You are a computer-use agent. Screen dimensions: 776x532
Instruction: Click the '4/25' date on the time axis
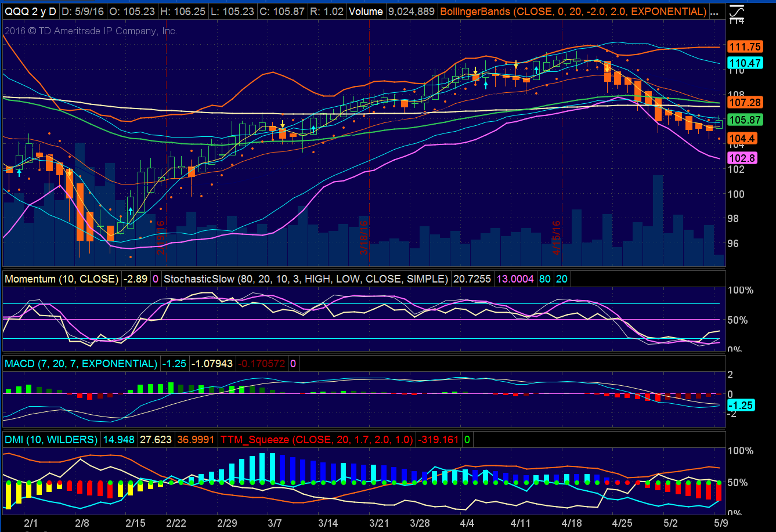[x=622, y=523]
